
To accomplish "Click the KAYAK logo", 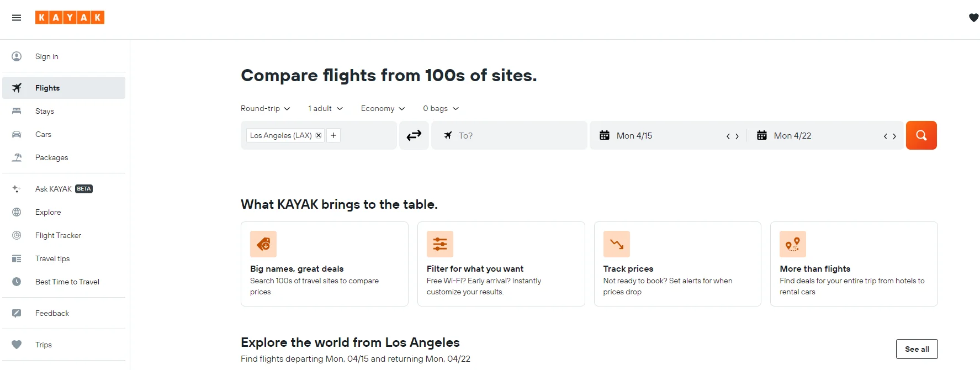I will tap(70, 18).
